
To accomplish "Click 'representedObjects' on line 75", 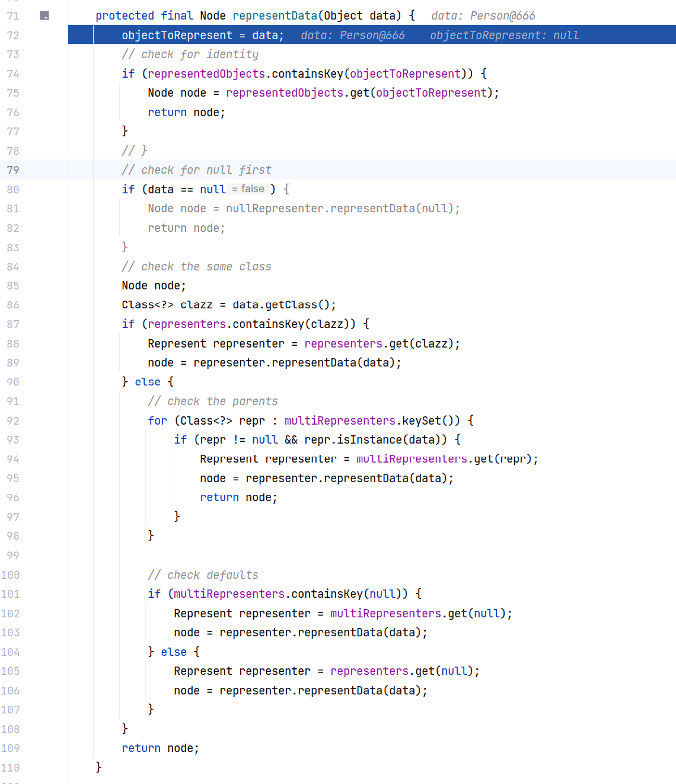I will tap(285, 93).
